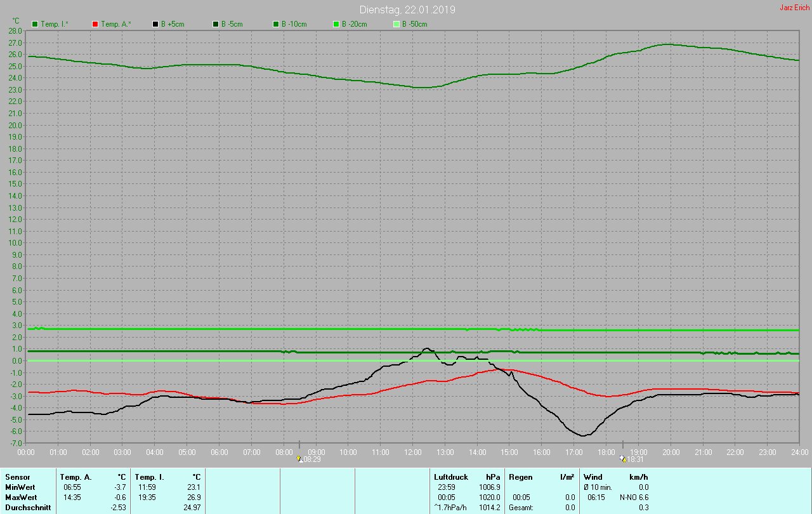Click the B -20cm legend color square

point(336,24)
